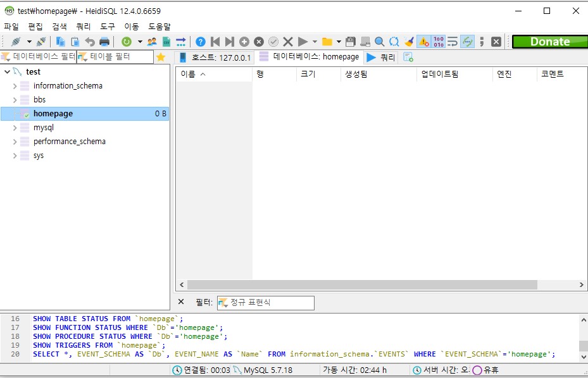Click the semicolon delimiter icon
588x378 pixels.
pos(482,42)
